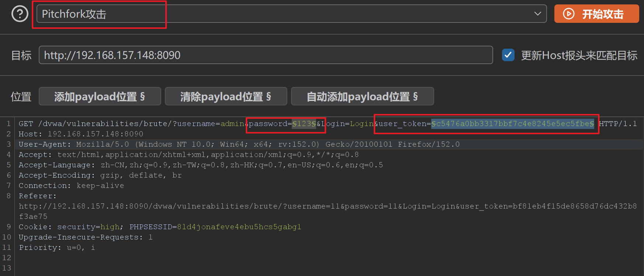Click HTTP/1.1 at end of request line

point(618,124)
